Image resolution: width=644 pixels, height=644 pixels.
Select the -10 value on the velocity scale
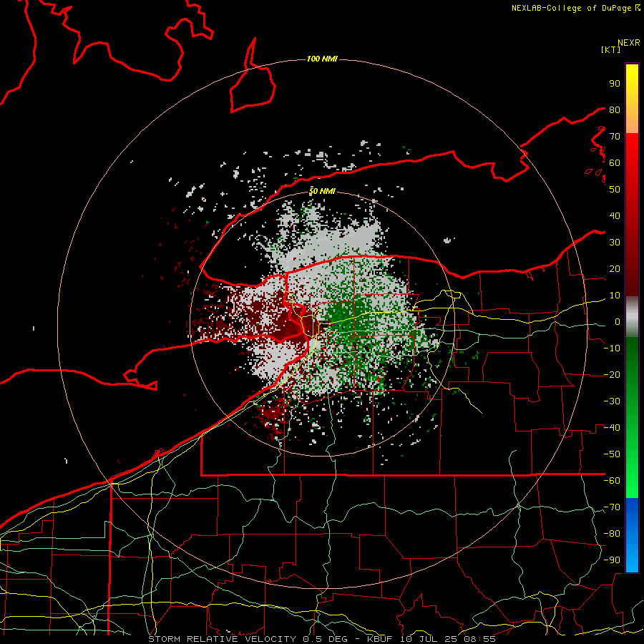pyautogui.click(x=612, y=348)
